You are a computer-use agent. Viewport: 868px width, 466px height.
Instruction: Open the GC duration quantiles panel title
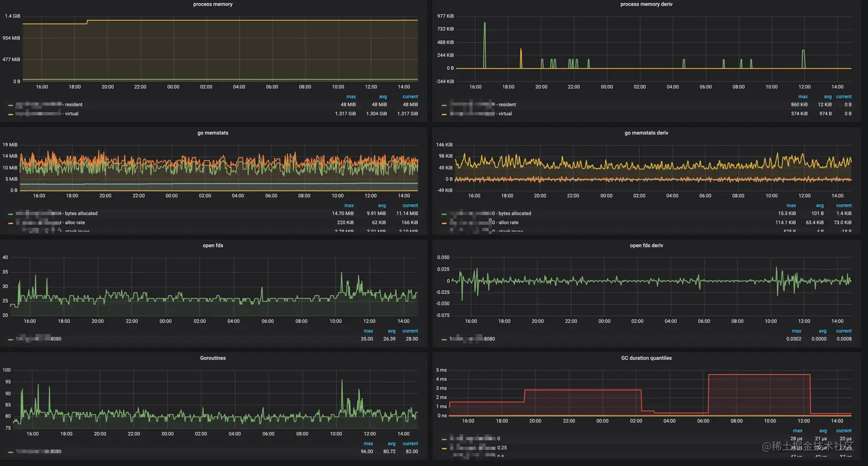[x=646, y=358]
